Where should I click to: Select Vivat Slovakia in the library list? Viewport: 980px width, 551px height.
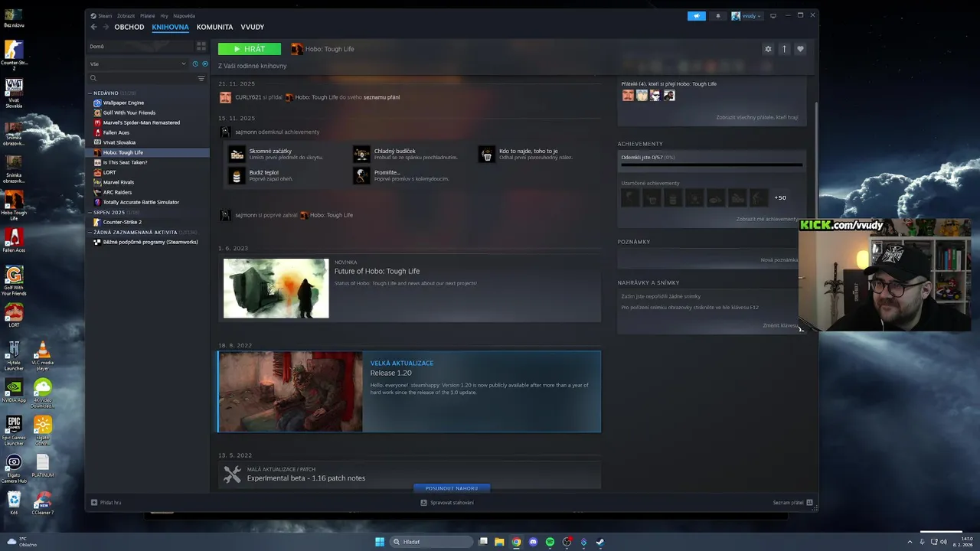click(x=119, y=142)
